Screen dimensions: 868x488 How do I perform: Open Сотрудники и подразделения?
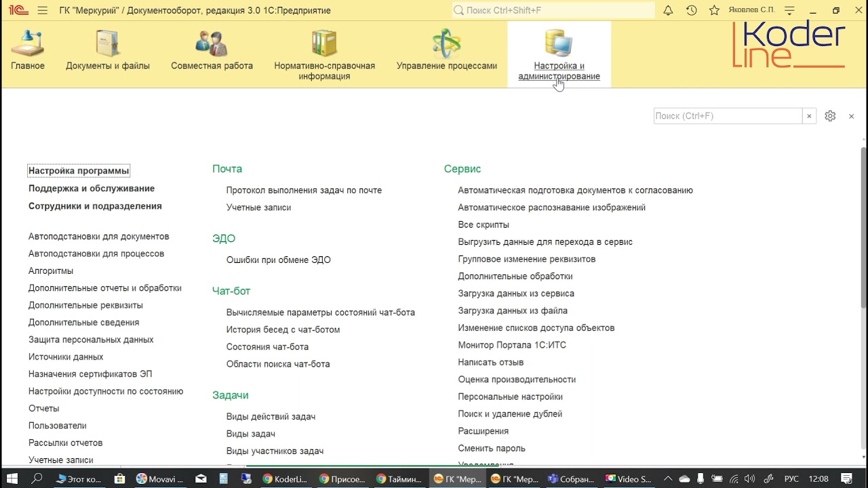click(95, 206)
